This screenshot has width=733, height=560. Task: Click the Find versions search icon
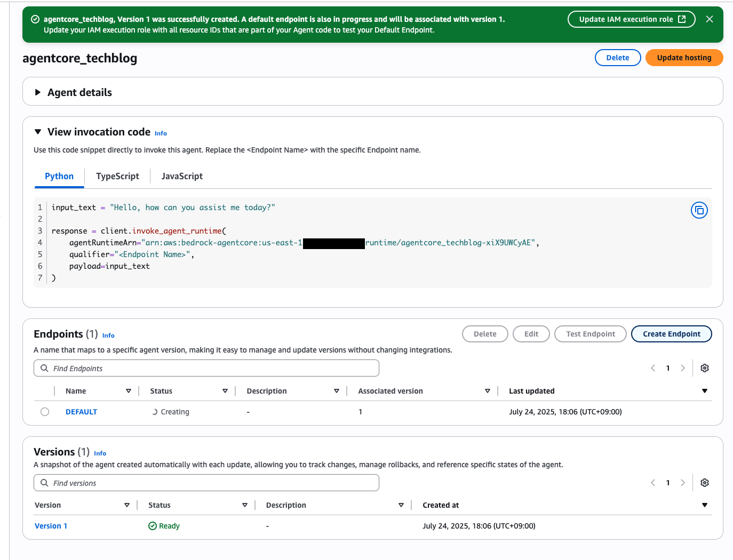[45, 483]
